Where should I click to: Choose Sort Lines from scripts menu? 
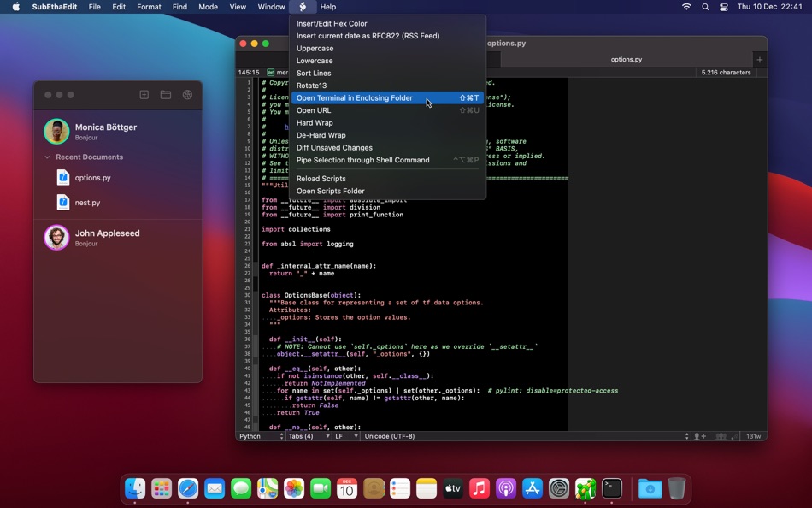314,74
